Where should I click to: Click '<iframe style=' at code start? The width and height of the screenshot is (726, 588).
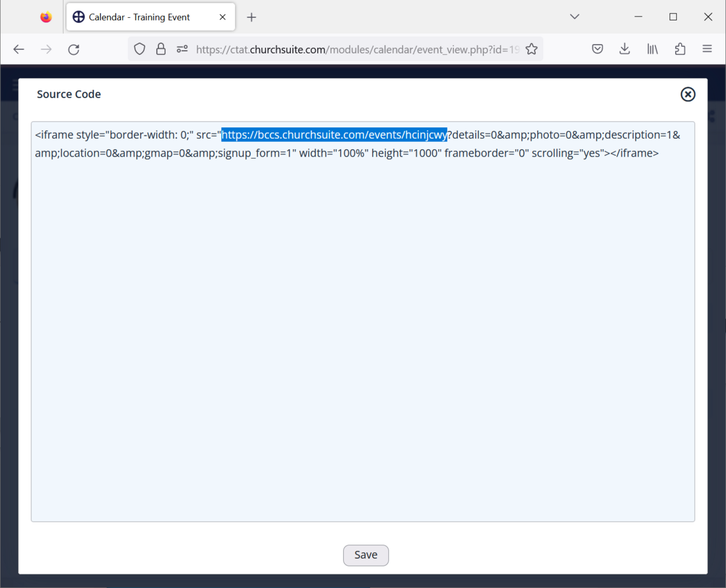click(x=71, y=134)
